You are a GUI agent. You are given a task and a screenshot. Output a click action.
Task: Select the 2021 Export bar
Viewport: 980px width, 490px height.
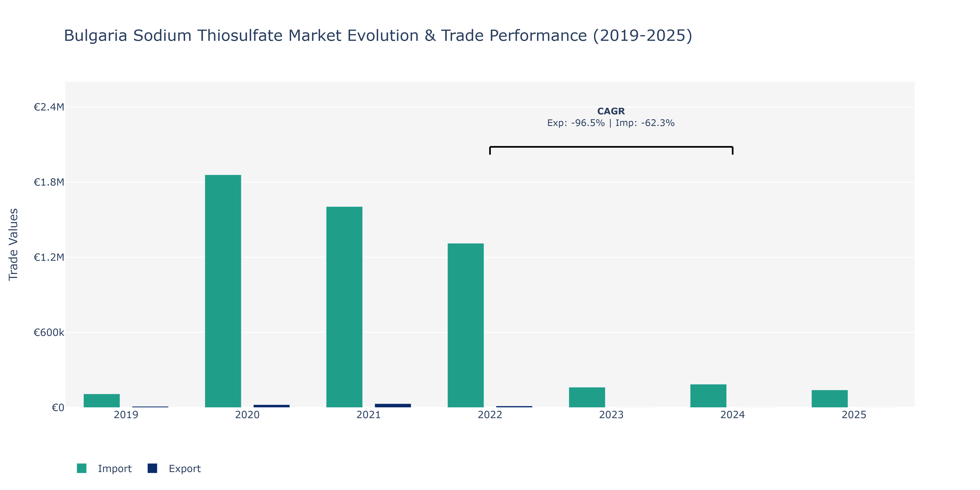click(393, 405)
